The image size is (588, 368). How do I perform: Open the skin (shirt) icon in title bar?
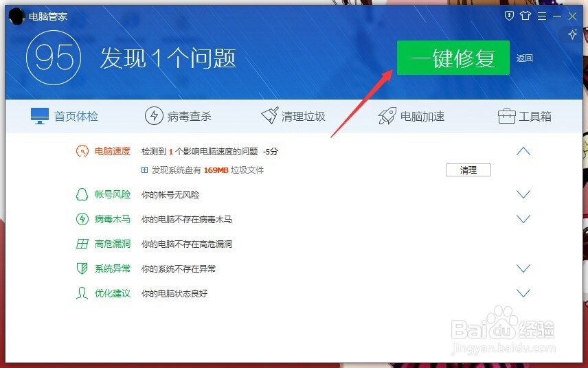pos(525,16)
